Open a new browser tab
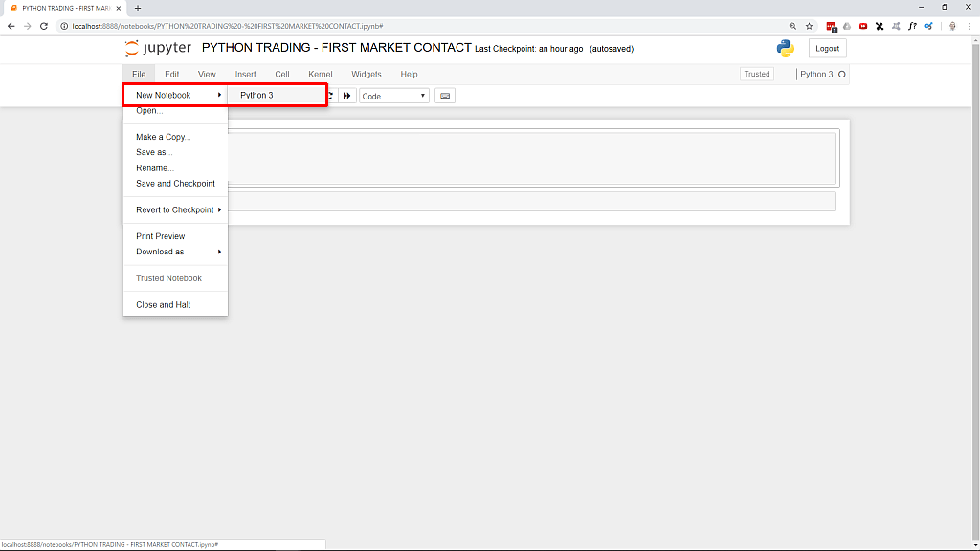The width and height of the screenshot is (980, 551). pyautogui.click(x=138, y=8)
